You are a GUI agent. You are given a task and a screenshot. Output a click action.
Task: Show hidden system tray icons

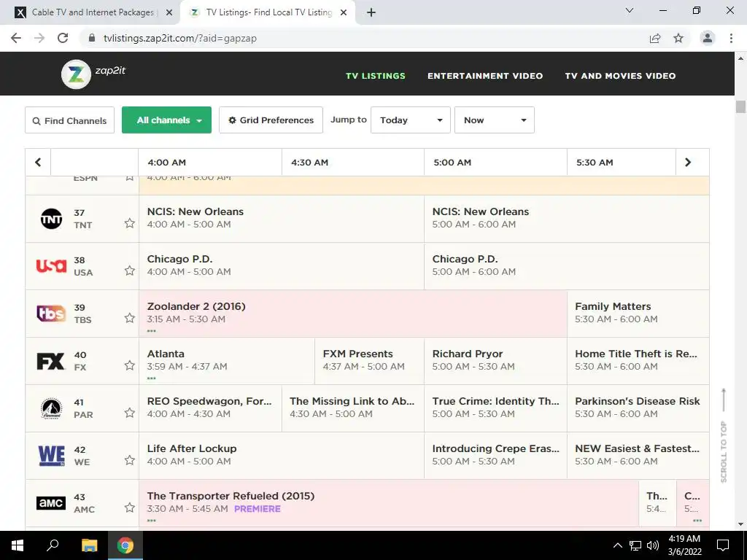point(617,545)
